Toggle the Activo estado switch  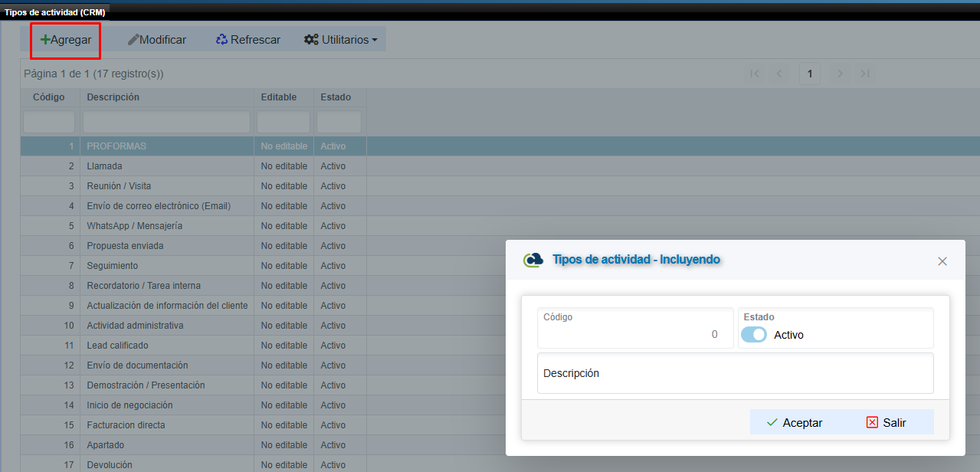click(754, 335)
